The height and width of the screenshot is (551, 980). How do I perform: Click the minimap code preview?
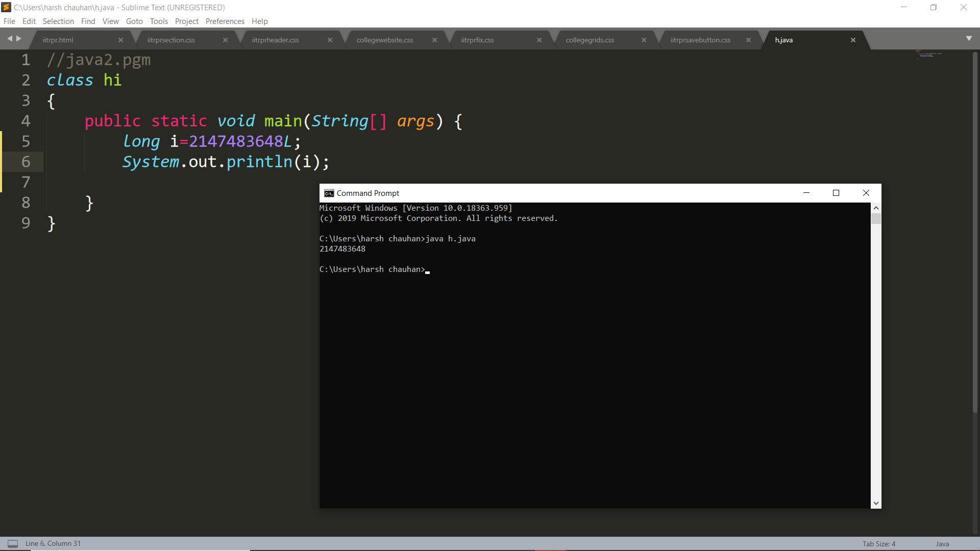pyautogui.click(x=928, y=54)
